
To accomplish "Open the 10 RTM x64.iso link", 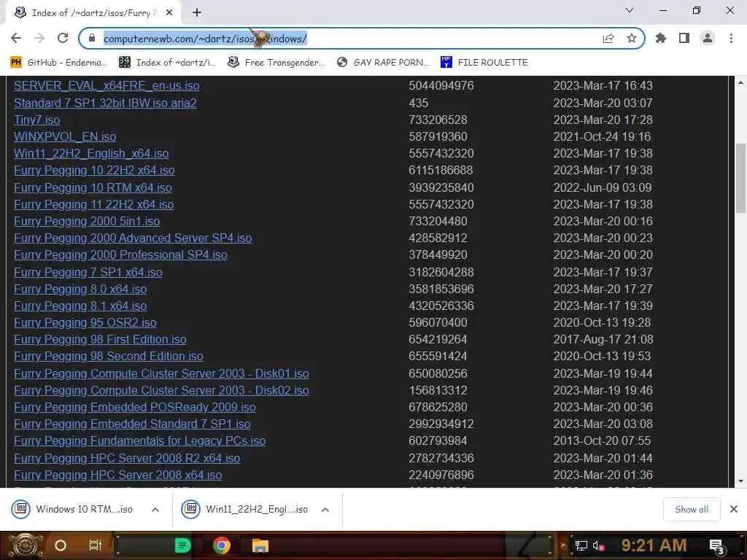I will click(93, 187).
